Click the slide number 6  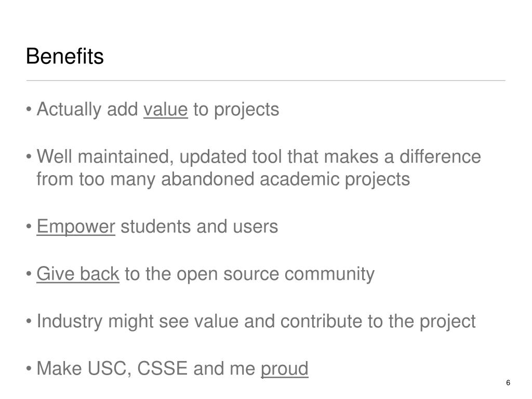tap(508, 383)
